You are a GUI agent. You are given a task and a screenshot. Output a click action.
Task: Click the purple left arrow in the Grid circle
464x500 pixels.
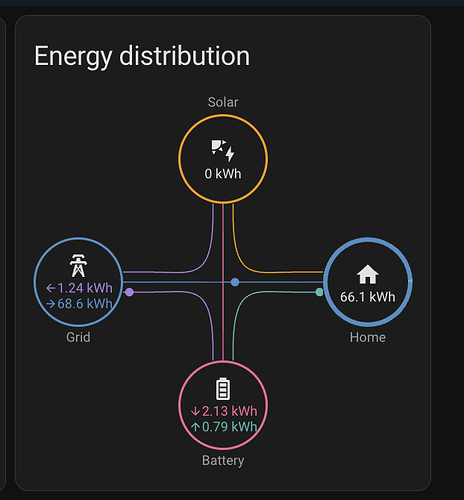pyautogui.click(x=51, y=288)
